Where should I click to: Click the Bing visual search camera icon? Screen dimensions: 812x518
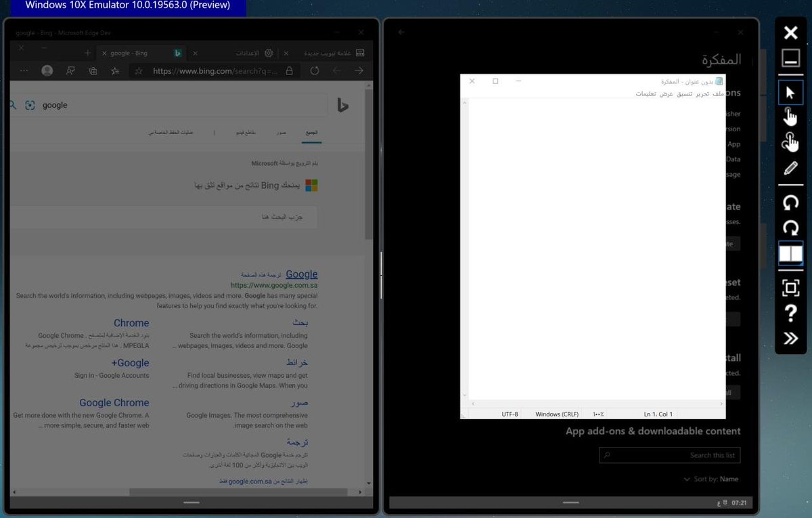coord(30,105)
